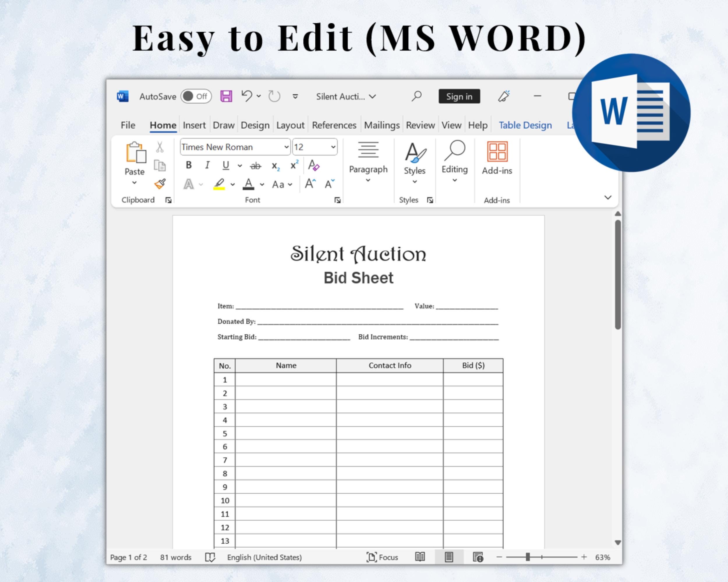Switch to Read Mode view icon
728x582 pixels.
(x=420, y=557)
